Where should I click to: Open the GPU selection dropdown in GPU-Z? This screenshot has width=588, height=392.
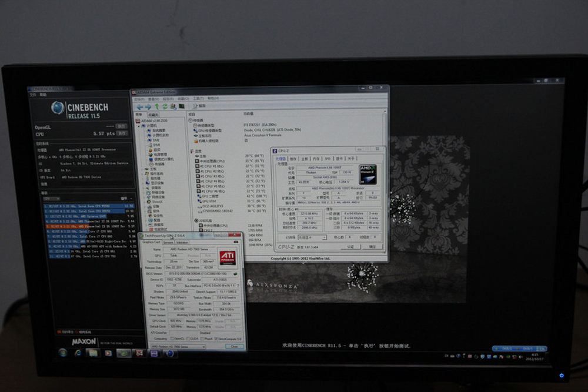coord(178,347)
